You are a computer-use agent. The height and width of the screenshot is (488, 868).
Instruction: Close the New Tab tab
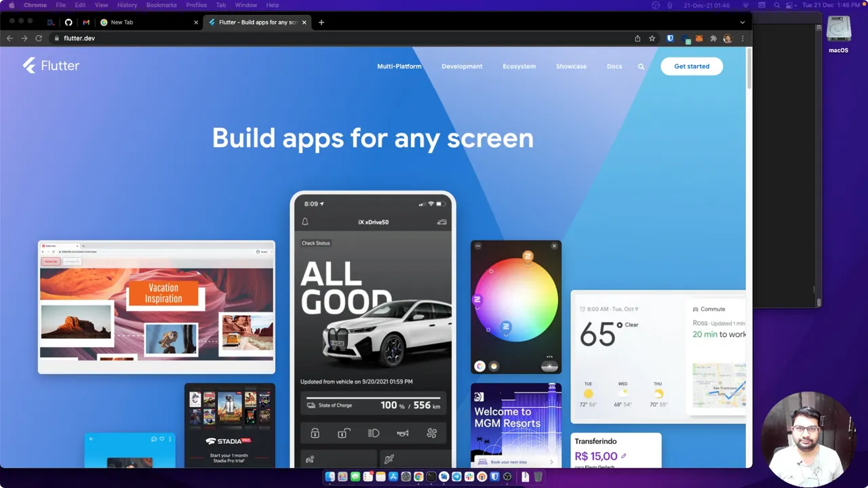point(196,22)
